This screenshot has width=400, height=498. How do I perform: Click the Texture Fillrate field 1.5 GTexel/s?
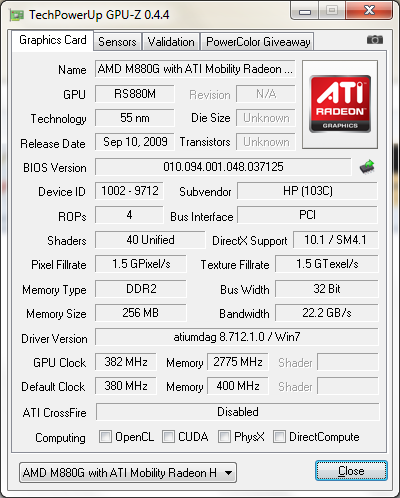[x=327, y=264]
